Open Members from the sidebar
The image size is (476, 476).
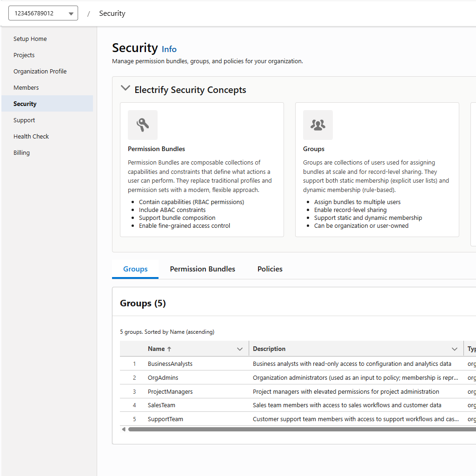[26, 87]
